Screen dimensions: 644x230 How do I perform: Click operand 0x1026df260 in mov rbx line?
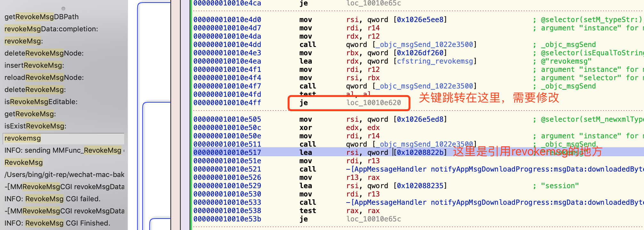coord(420,53)
